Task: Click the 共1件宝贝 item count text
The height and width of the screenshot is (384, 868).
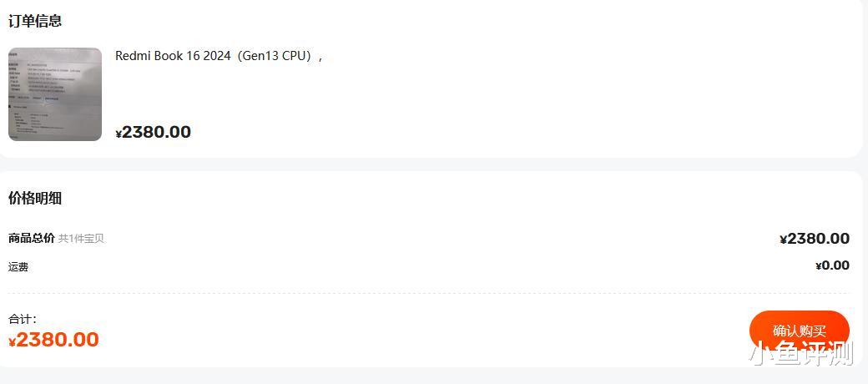Action: point(81,239)
